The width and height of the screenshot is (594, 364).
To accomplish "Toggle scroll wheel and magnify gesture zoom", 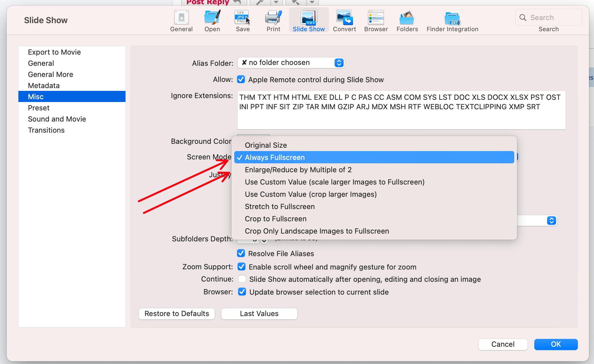I will [x=242, y=267].
